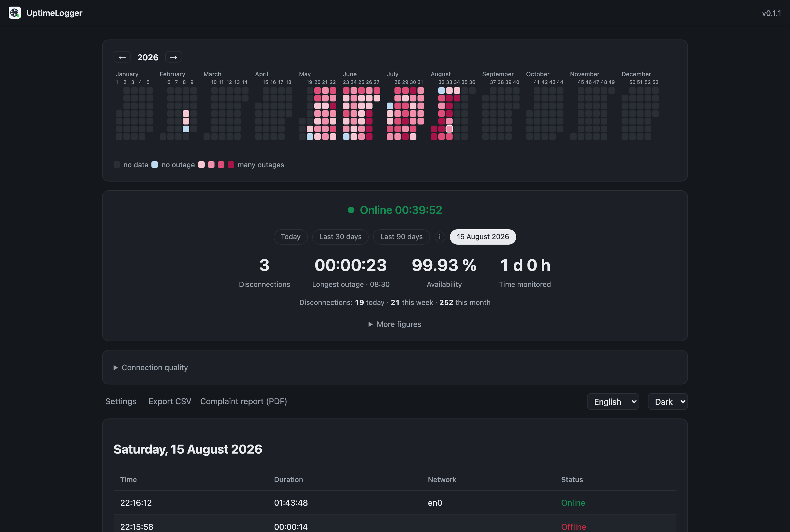Click the 'December' month label in heatmap
This screenshot has width=790, height=532.
(636, 74)
